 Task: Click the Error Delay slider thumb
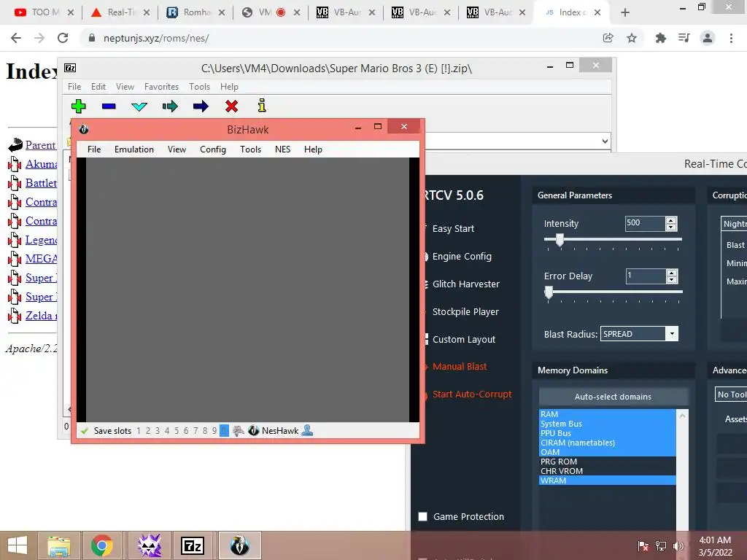549,292
